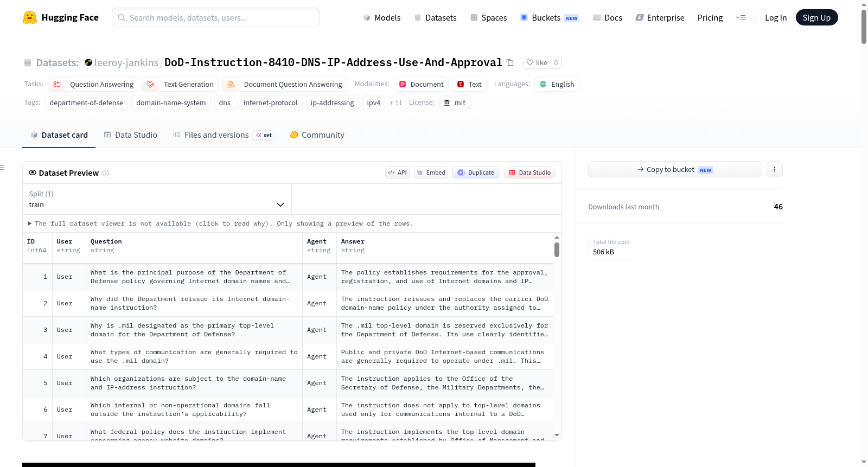Viewport: 868px width, 467px height.
Task: Duplicate this dataset
Action: pos(476,172)
